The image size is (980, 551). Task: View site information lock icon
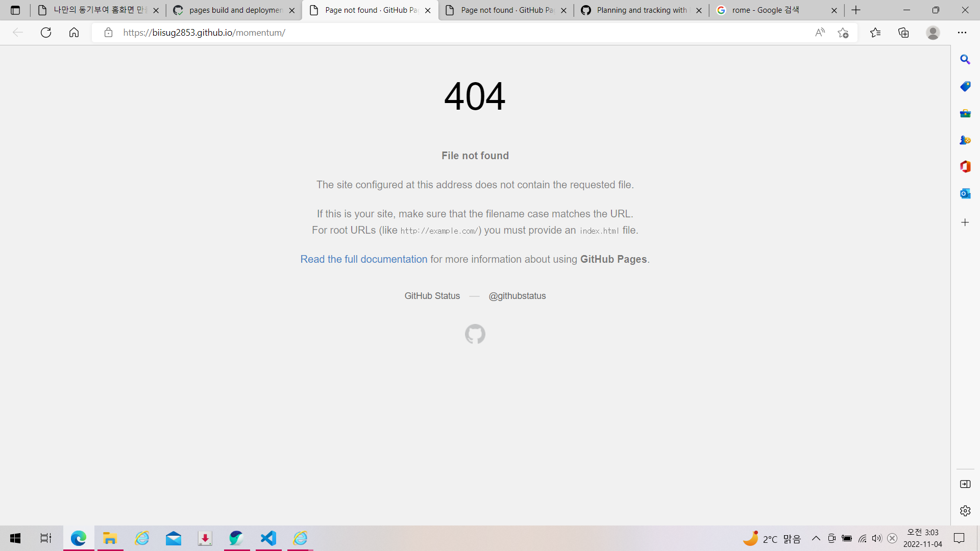point(108,33)
